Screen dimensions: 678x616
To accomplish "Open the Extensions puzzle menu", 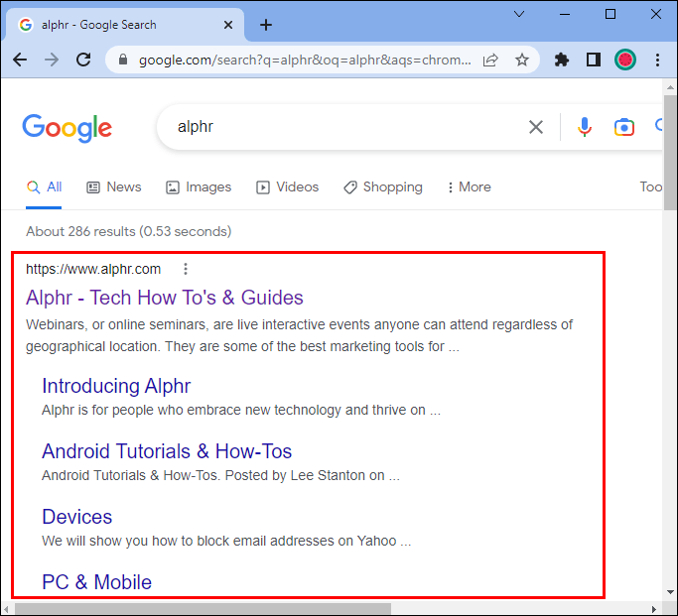I will [x=561, y=60].
